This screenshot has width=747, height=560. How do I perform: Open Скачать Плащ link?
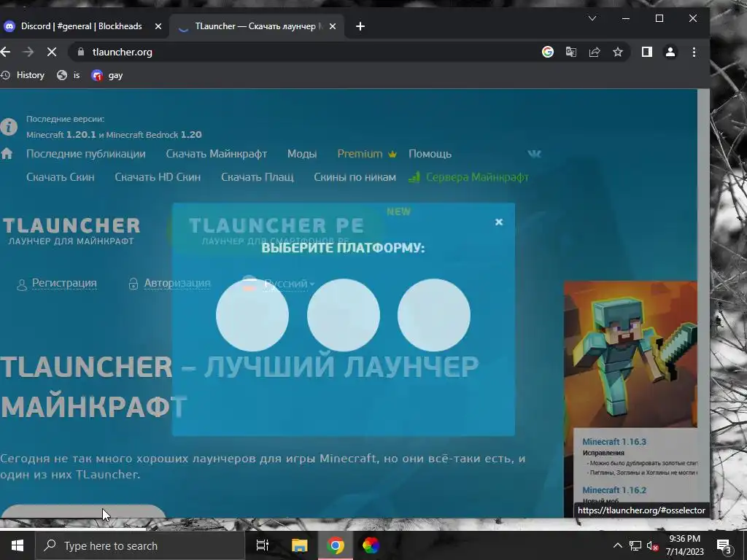click(x=258, y=177)
